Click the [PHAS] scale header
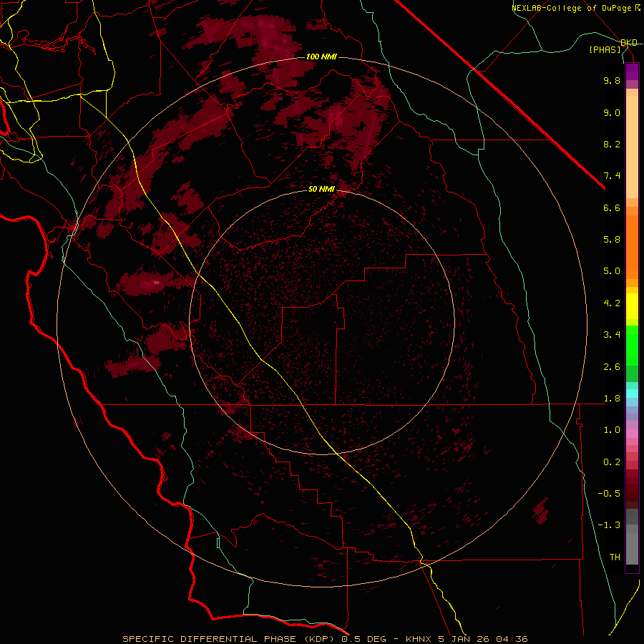Image resolution: width=644 pixels, height=644 pixels. click(x=605, y=49)
